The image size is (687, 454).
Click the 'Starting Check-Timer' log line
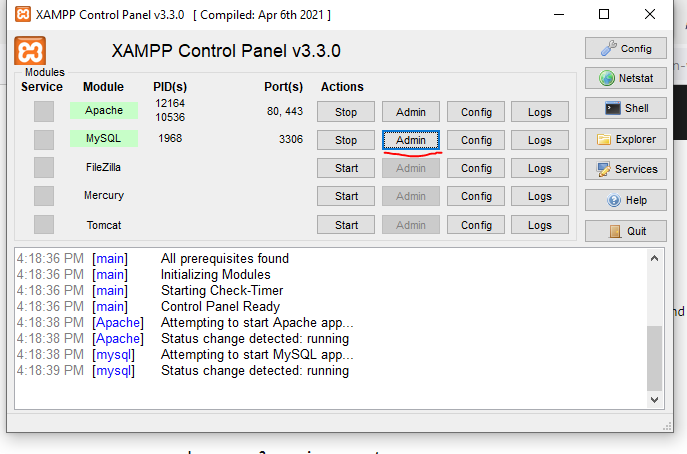(222, 291)
